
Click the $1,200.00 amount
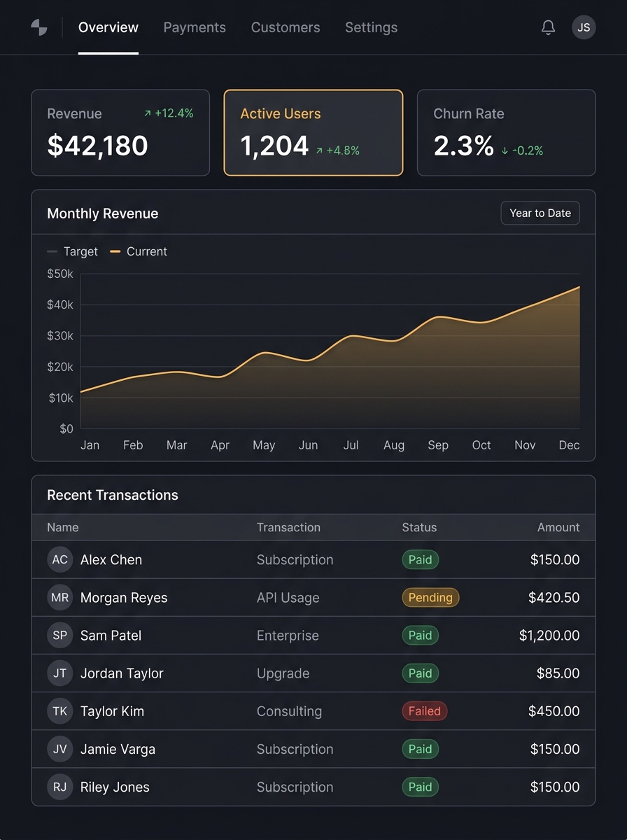click(549, 635)
